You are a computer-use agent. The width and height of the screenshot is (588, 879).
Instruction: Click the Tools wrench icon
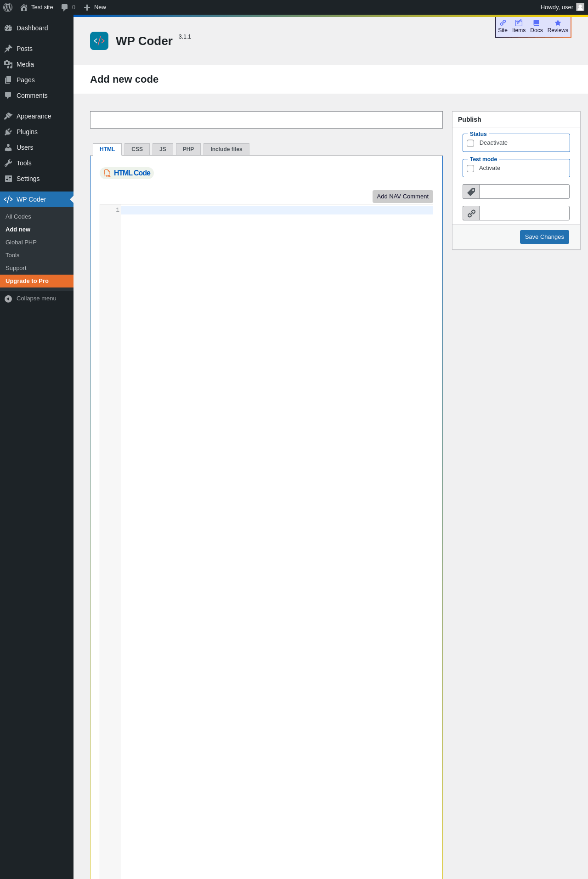pos(8,163)
